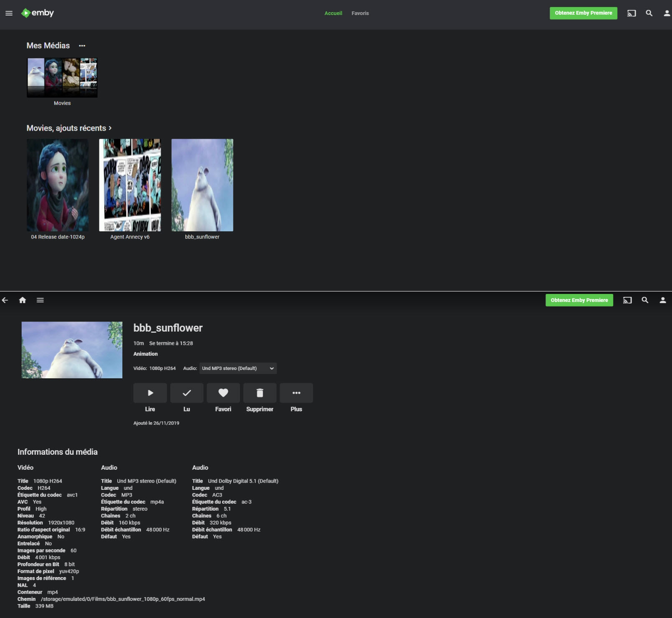672x618 pixels.
Task: Mark as watched with the Lu checkmark
Action: coord(187,393)
